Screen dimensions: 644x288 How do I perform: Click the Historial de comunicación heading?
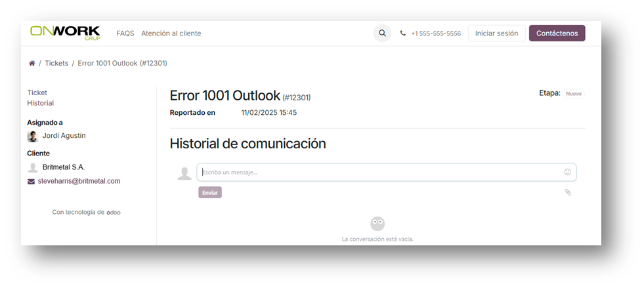click(247, 144)
